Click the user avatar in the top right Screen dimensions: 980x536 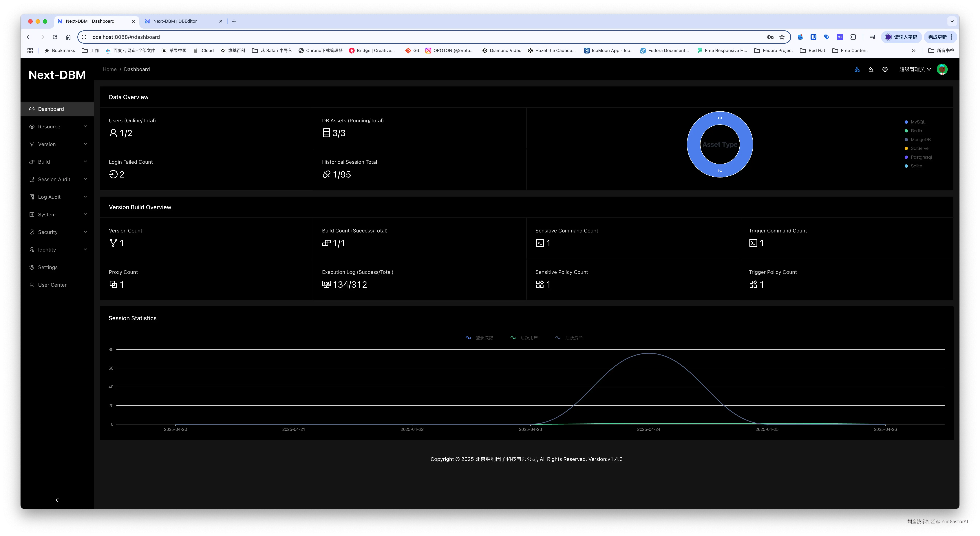(942, 69)
